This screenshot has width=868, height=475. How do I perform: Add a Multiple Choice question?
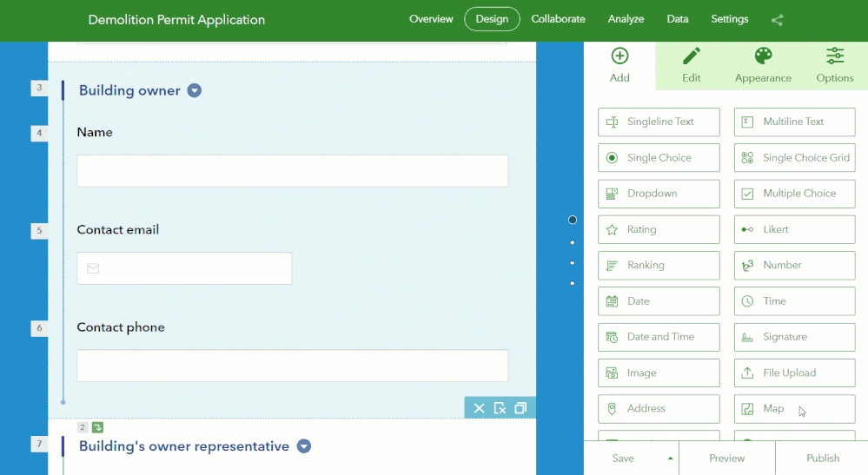(x=794, y=194)
